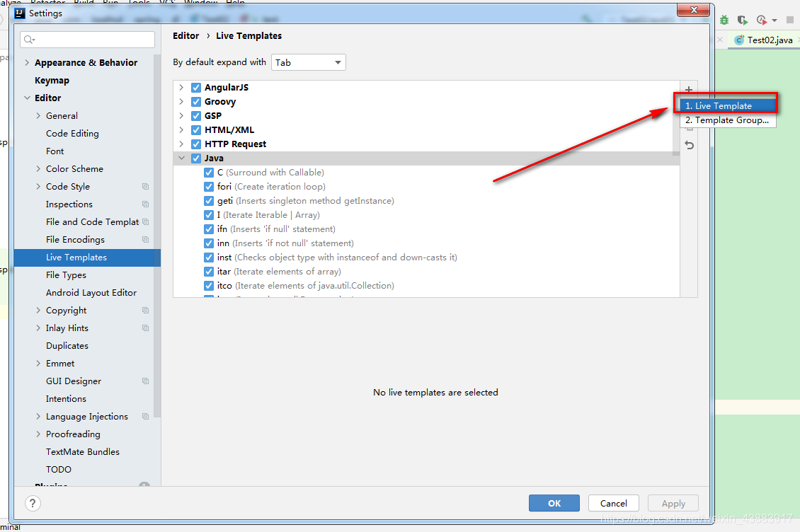
Task: Collapse the Java template group
Action: pos(181,158)
